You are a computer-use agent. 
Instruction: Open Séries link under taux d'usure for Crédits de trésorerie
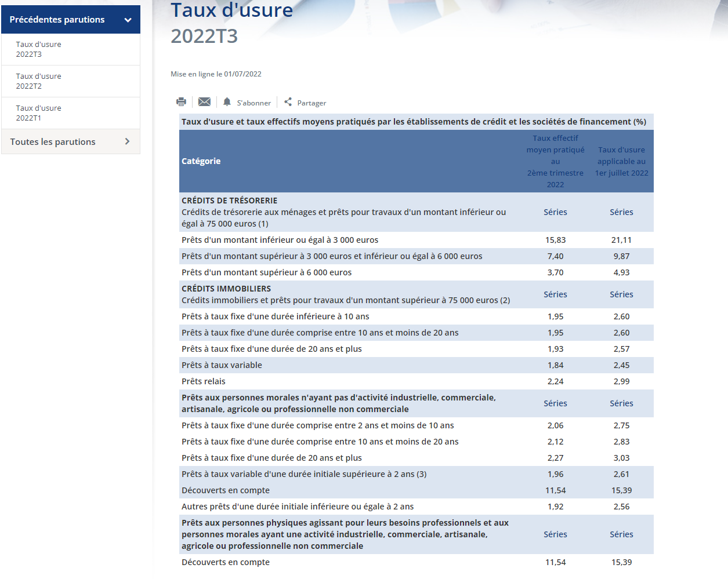pos(621,212)
